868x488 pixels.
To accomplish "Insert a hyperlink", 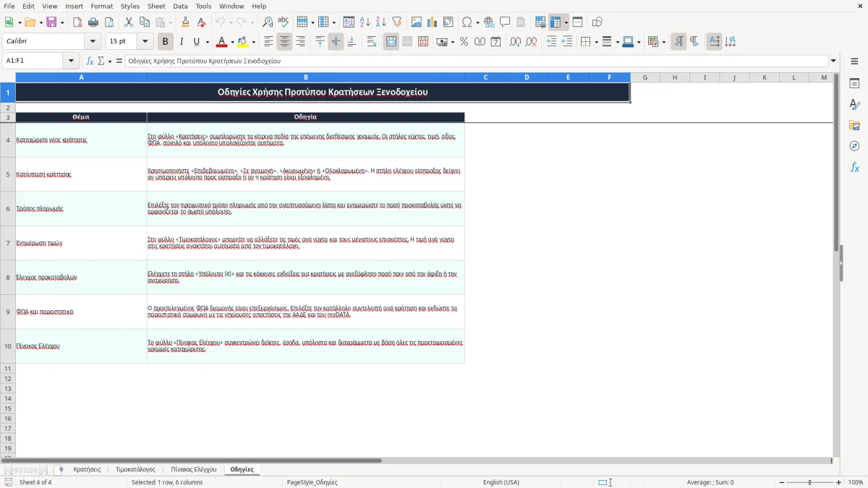I will [490, 22].
